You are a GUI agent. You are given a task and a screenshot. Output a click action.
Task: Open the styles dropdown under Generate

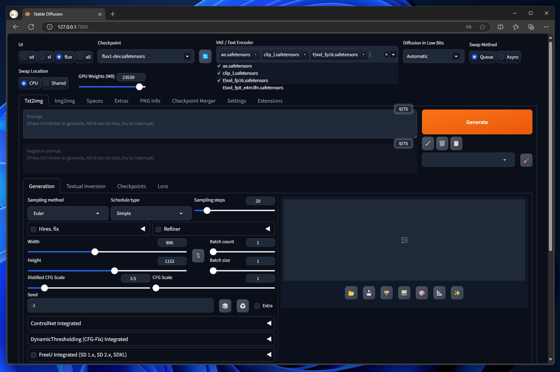[468, 160]
